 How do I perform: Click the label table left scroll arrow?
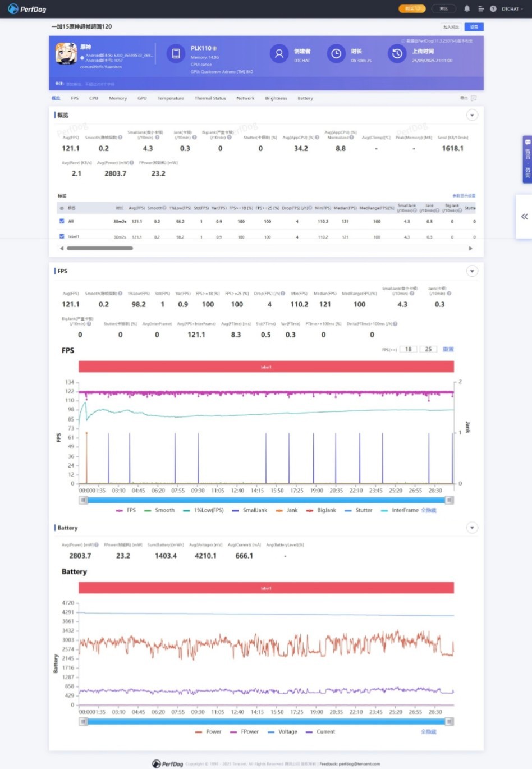click(61, 248)
